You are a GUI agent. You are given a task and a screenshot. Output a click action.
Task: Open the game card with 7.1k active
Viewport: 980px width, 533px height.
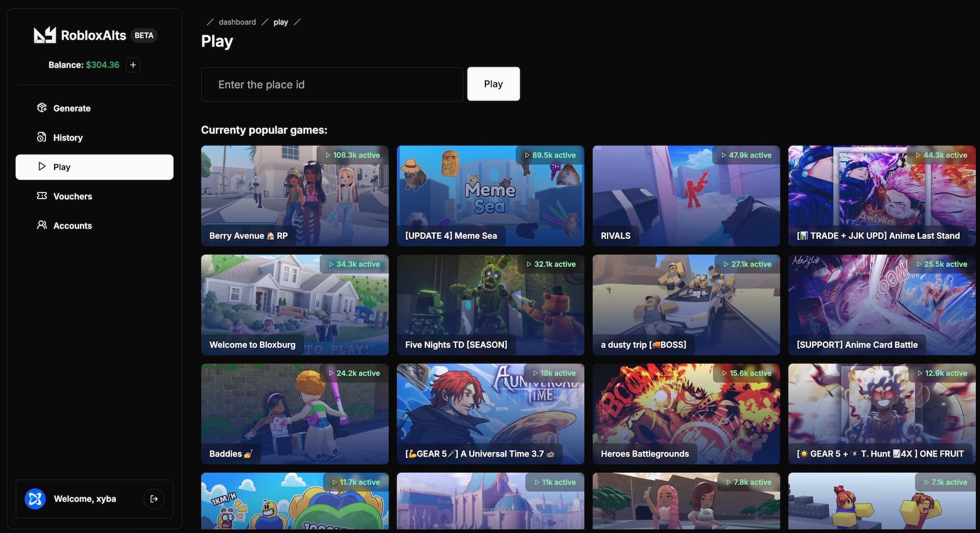coord(882,501)
